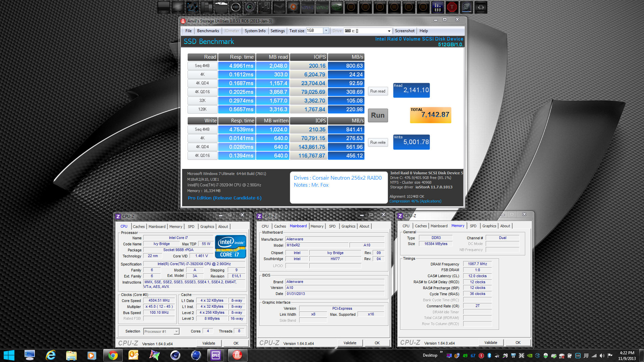Click the Seq 4MB read row label
The height and width of the screenshot is (362, 644).
[x=202, y=66]
